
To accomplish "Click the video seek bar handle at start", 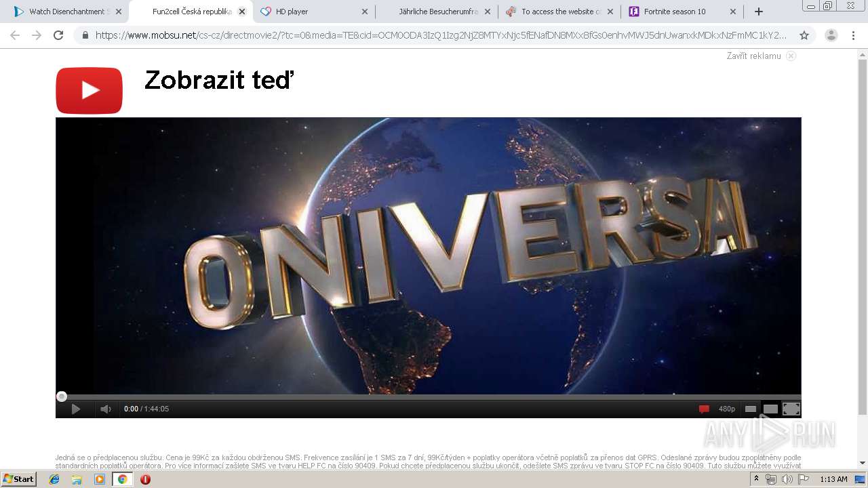I will click(62, 396).
